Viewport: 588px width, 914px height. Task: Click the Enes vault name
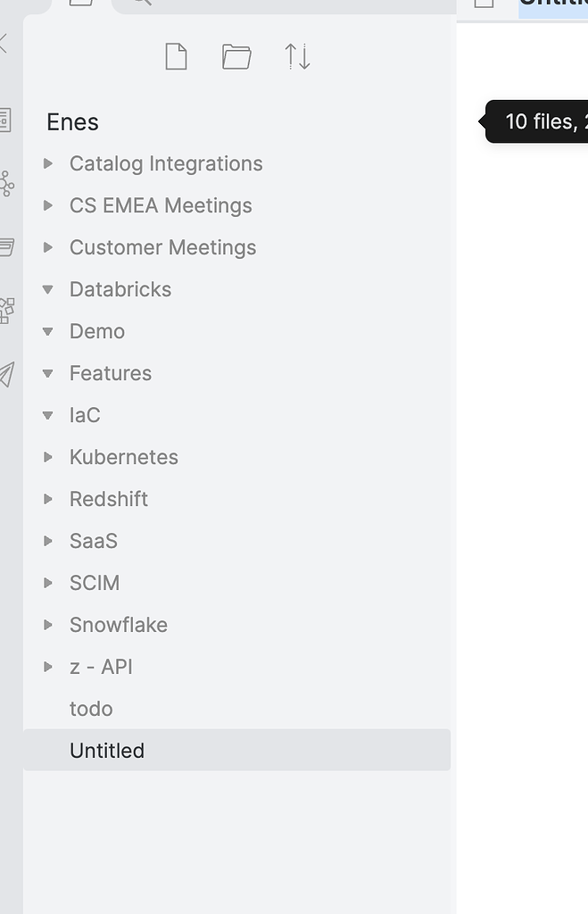click(x=72, y=122)
